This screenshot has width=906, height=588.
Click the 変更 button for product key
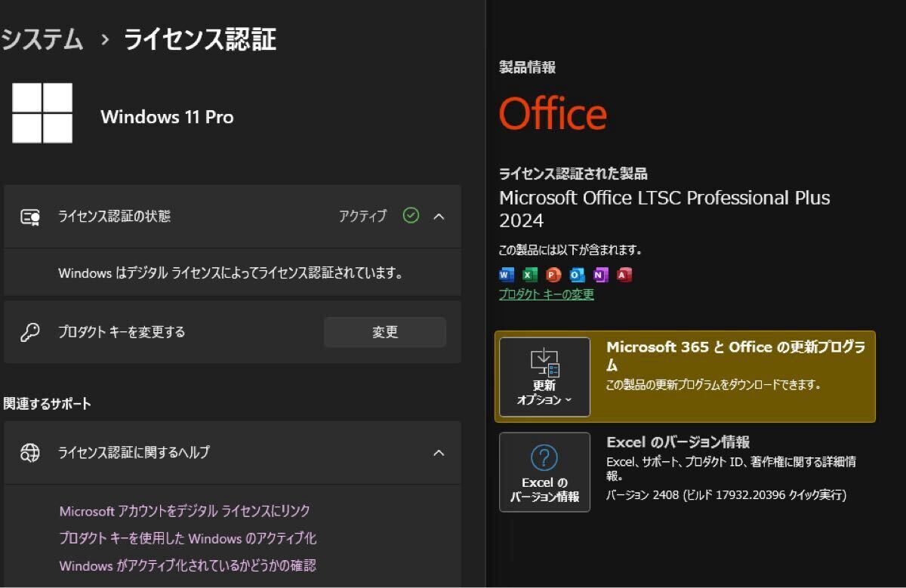pyautogui.click(x=385, y=332)
